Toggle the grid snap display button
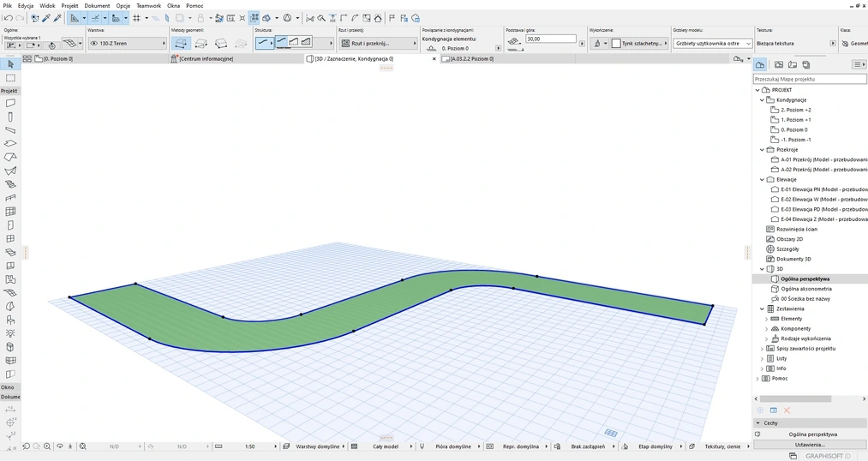The height and width of the screenshot is (461, 868). pos(136,17)
